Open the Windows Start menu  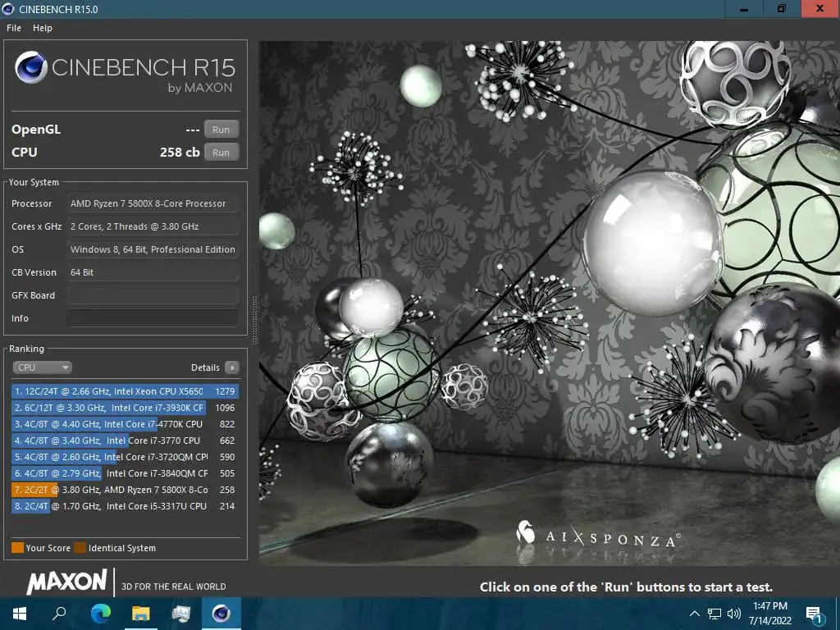click(x=20, y=614)
